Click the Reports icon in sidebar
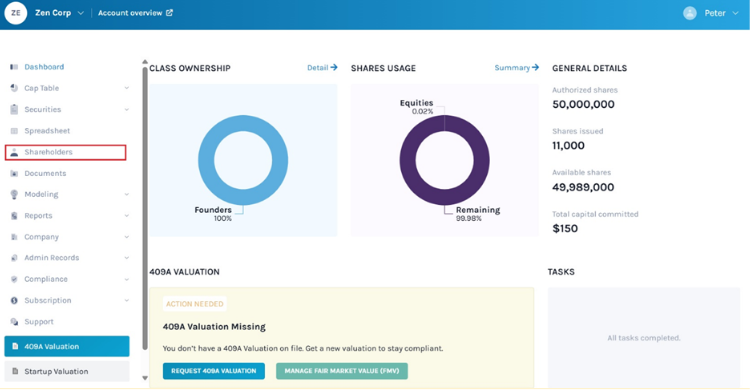This screenshot has height=391, width=751. [14, 216]
